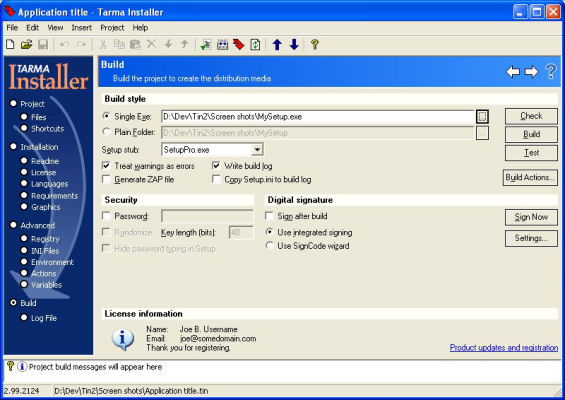Click the Paste clipboard icon
The height and width of the screenshot is (400, 565).
pos(135,44)
